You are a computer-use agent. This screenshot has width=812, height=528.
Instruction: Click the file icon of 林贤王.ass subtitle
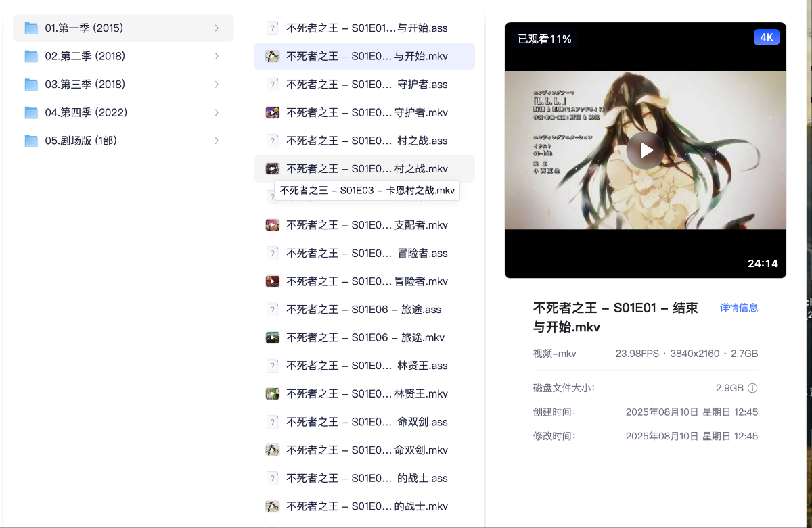(273, 366)
